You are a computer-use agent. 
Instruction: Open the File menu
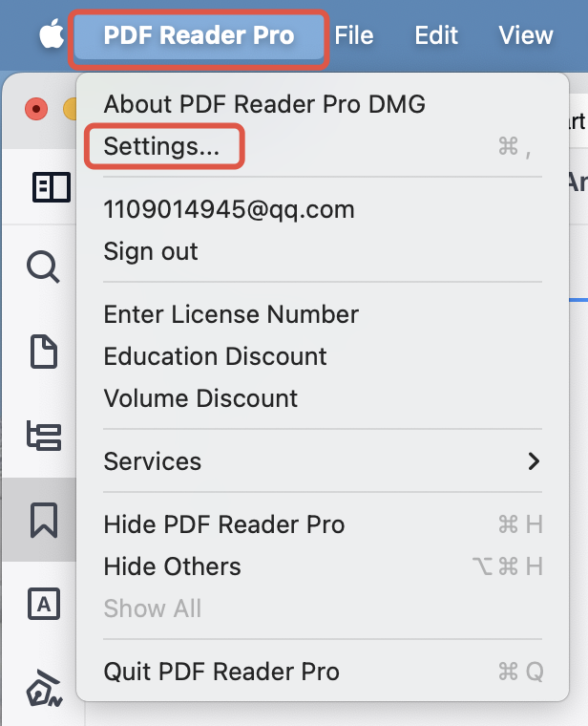pyautogui.click(x=354, y=35)
